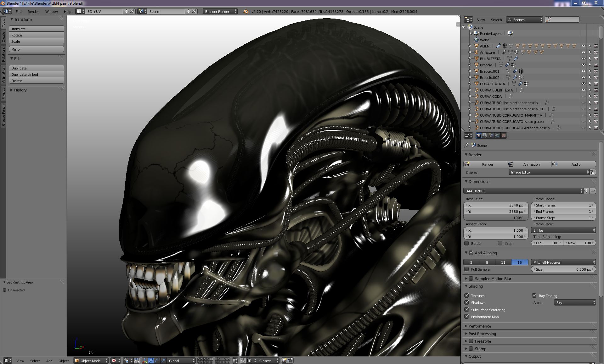The height and width of the screenshot is (364, 604).
Task: Check the Unselected option
Action: (5, 290)
